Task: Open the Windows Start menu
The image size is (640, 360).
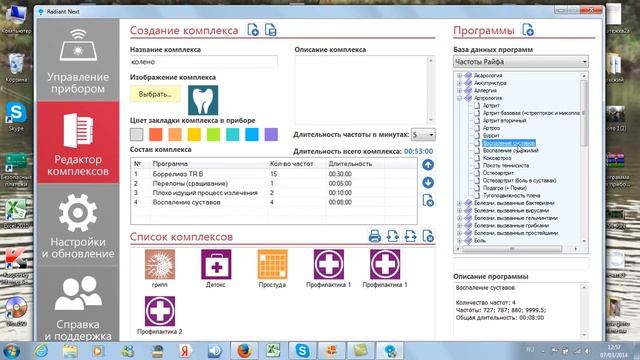Action: pos(11,351)
